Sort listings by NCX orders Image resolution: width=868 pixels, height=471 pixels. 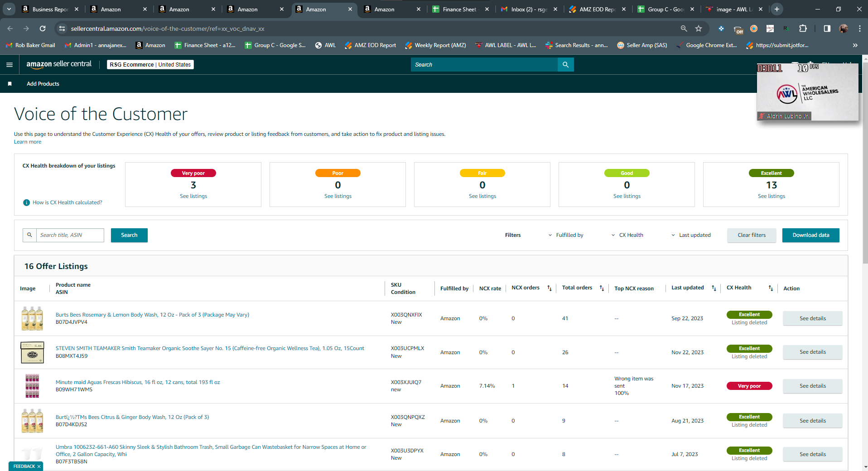click(x=550, y=288)
